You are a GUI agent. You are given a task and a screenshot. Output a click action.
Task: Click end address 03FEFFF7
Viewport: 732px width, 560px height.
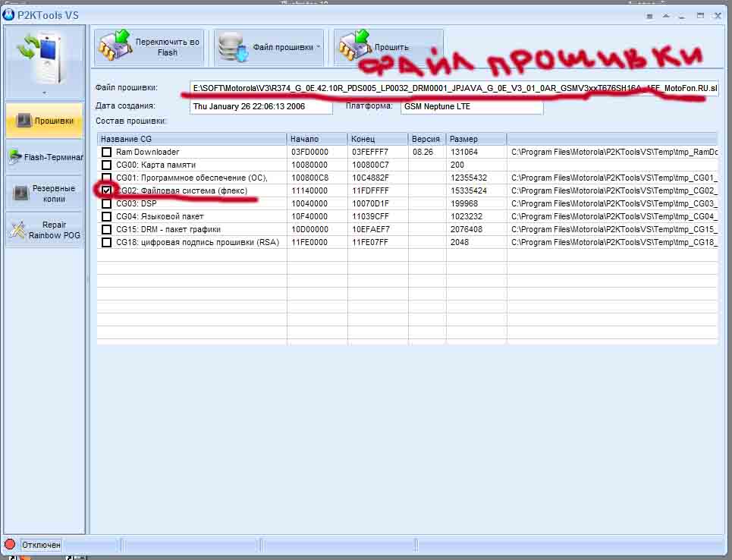click(370, 152)
